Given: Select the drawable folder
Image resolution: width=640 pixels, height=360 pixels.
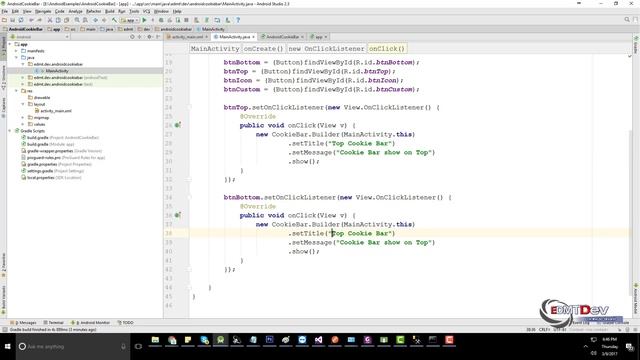Looking at the screenshot, I should pyautogui.click(x=39, y=98).
